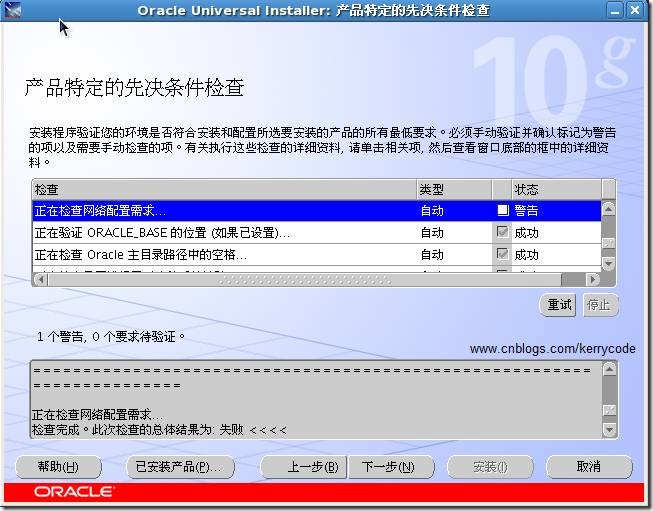Click the check list scroll-right arrow
The image size is (653, 511).
(593, 279)
